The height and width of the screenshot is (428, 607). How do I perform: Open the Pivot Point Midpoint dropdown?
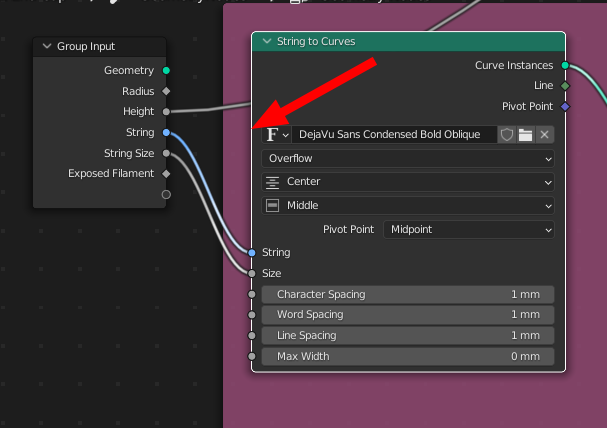(x=468, y=229)
